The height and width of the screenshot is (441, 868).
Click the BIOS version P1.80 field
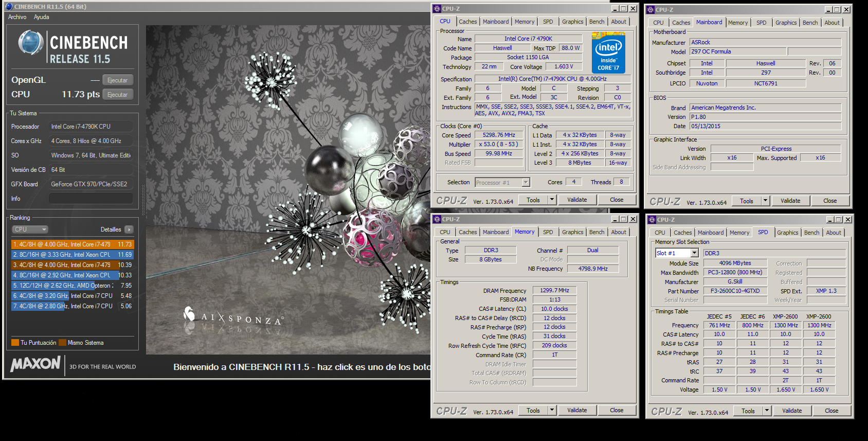(765, 117)
